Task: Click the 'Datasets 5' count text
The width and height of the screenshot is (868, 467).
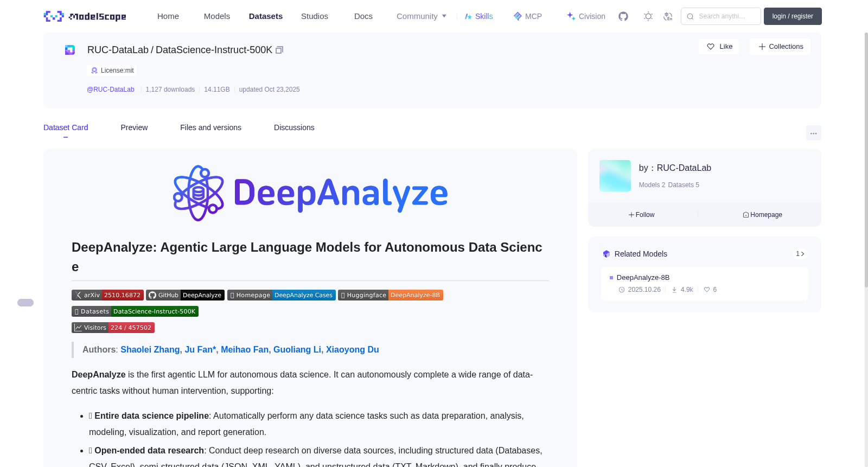Action: click(684, 185)
